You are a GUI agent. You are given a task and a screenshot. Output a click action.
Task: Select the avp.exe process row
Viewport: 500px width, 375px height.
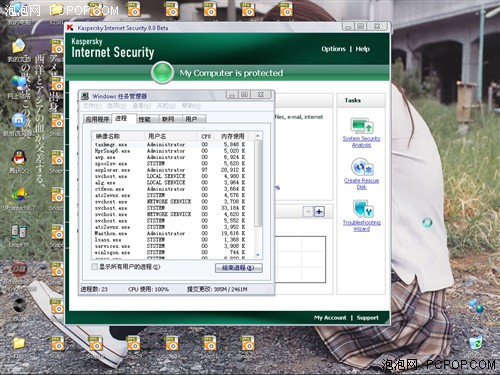pyautogui.click(x=173, y=157)
